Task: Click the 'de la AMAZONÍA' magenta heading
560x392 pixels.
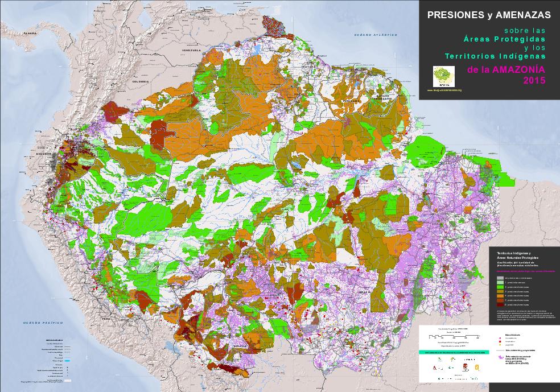Action: point(505,69)
